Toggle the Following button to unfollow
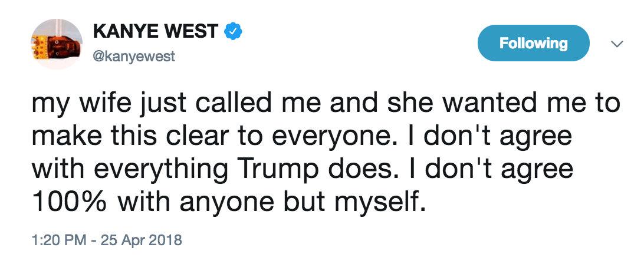This screenshot has width=644, height=257. click(533, 44)
